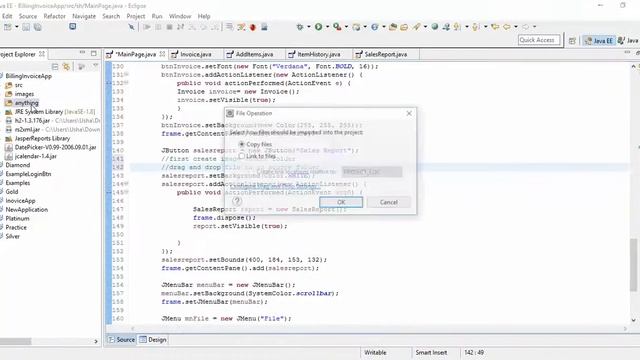Click the Disconnect debug icon

coord(180,27)
